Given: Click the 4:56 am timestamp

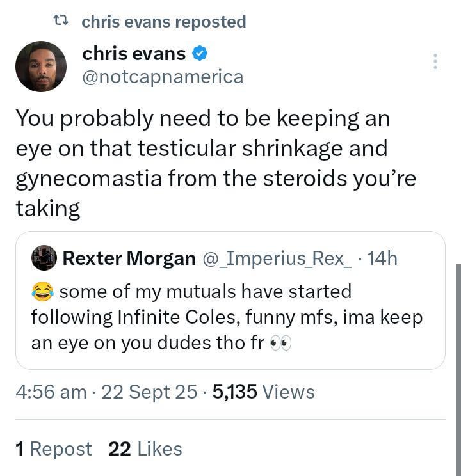Looking at the screenshot, I should point(49,392).
